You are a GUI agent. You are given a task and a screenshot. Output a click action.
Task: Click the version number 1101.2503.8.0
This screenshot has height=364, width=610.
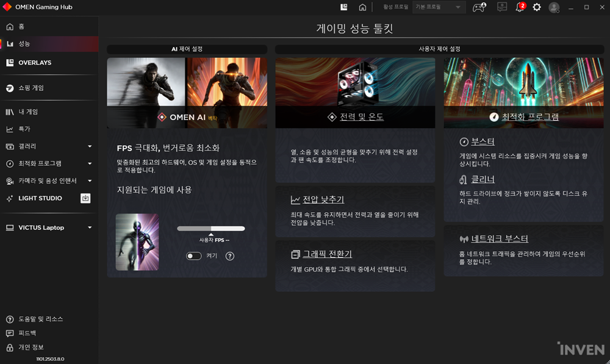(x=50, y=359)
